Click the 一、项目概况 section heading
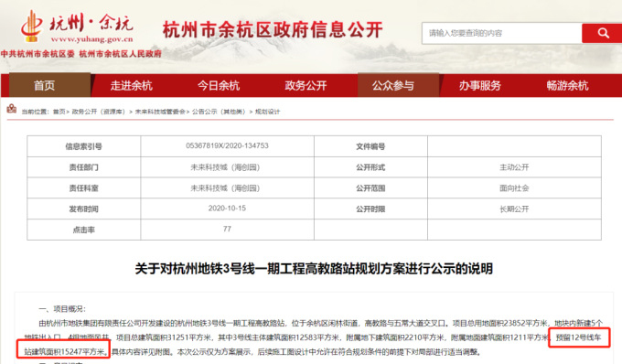 (x=62, y=309)
